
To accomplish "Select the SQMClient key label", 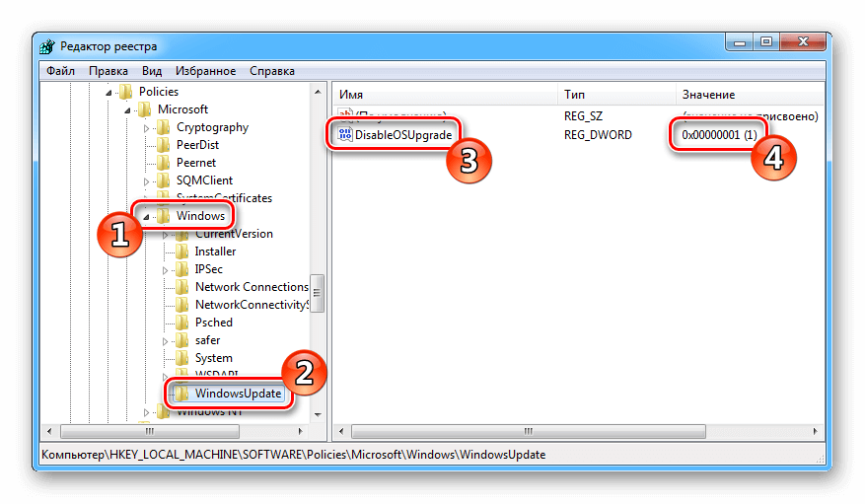I will point(204,180).
